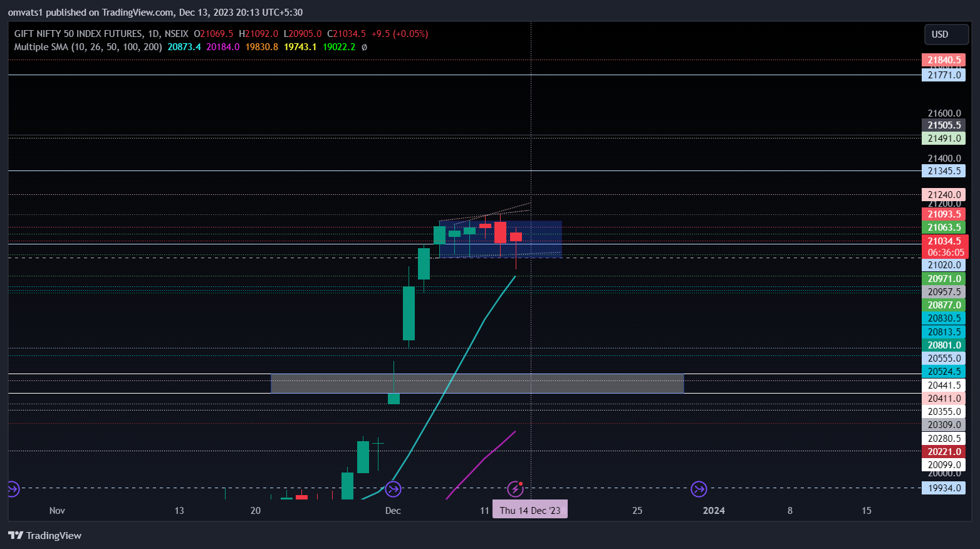The image size is (980, 549).
Task: Click the cyan SMA value 20873.4
Action: tap(184, 47)
